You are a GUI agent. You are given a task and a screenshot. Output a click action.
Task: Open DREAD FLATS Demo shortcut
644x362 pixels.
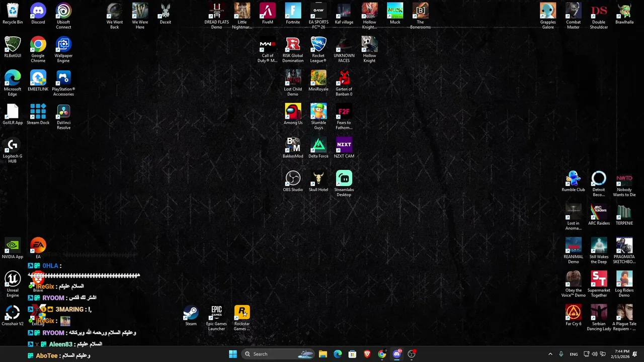coord(216,16)
